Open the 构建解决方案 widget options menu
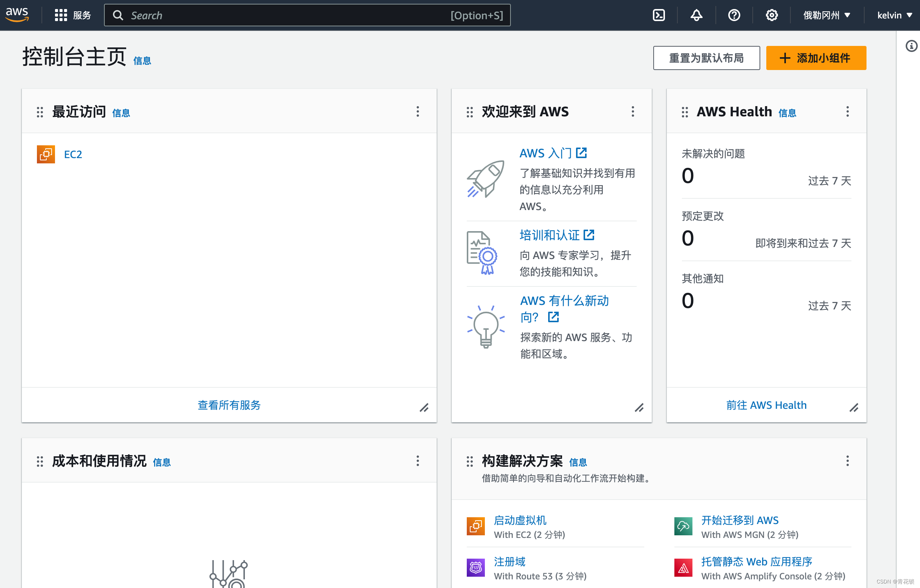The height and width of the screenshot is (588, 920). [847, 461]
